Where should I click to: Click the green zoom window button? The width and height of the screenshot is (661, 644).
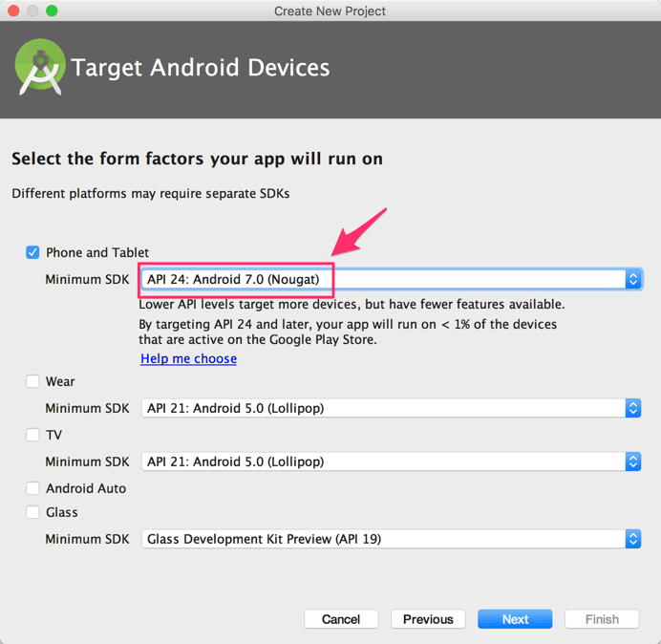click(x=52, y=11)
